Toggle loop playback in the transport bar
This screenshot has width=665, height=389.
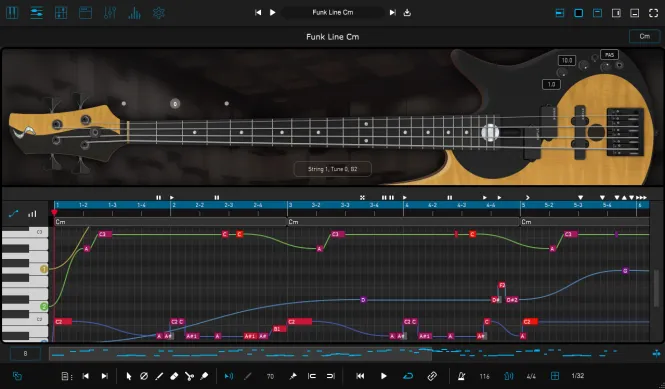(408, 376)
